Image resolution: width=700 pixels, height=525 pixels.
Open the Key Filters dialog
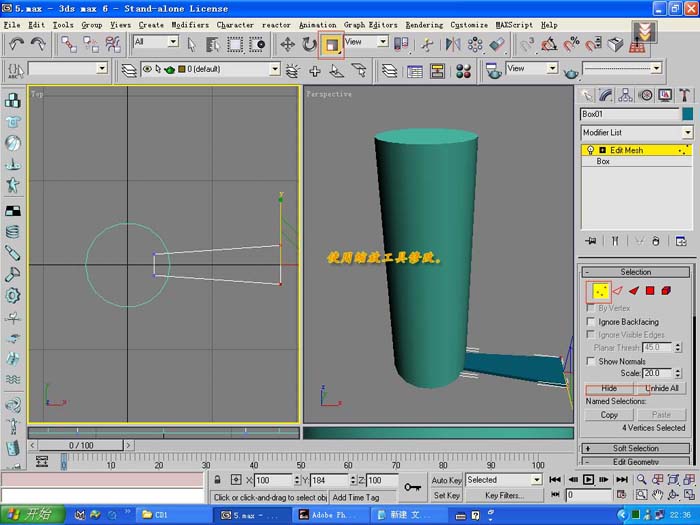pos(504,495)
